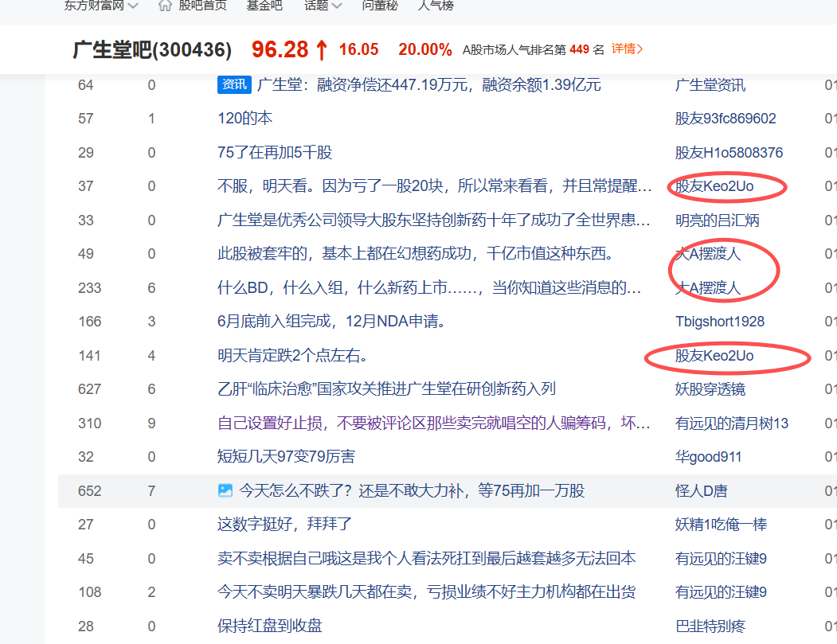Open post 此股被套牢的，基本上都在幻想
This screenshot has height=644, width=837.
(x=416, y=253)
